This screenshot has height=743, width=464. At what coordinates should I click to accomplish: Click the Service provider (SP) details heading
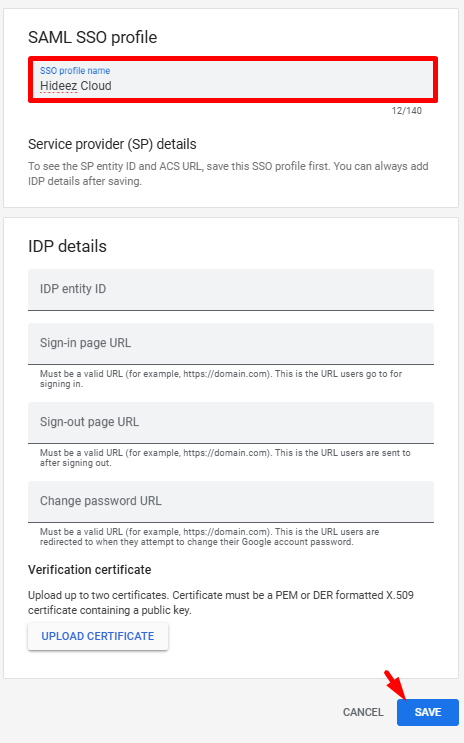112,144
